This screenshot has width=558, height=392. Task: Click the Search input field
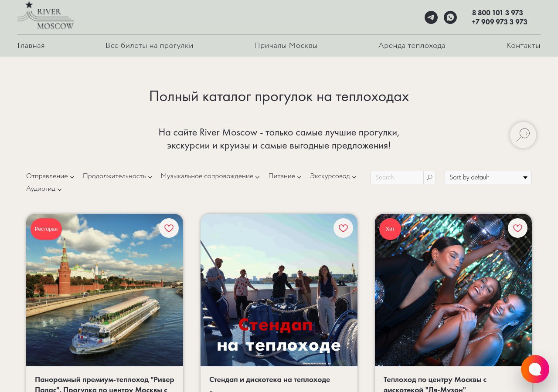click(397, 177)
